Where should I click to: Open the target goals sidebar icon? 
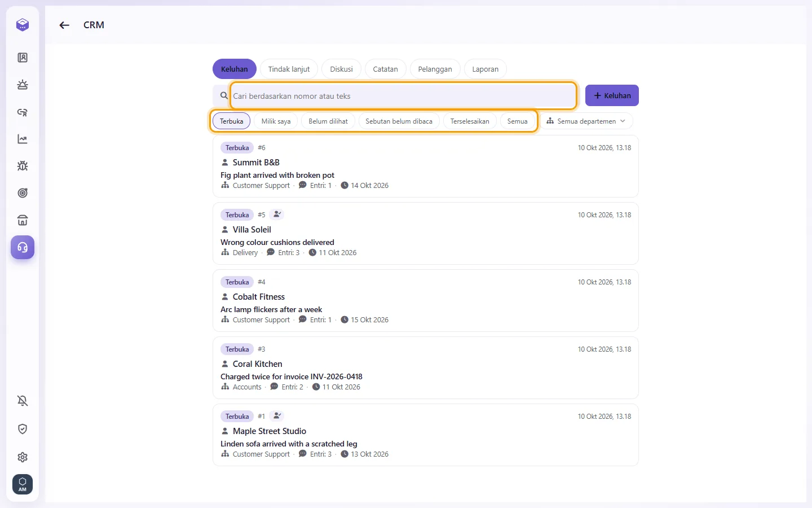(x=23, y=193)
